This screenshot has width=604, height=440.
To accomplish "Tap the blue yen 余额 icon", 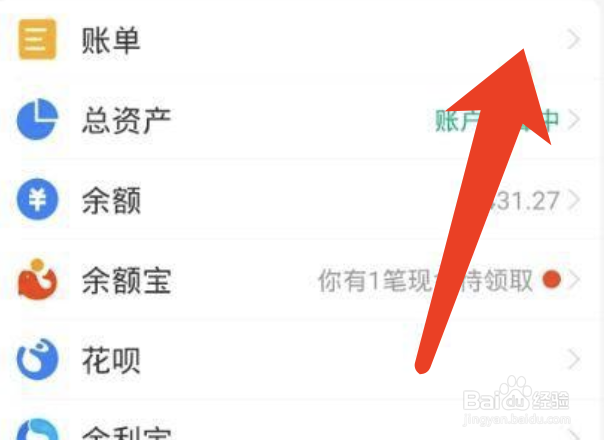I will pyautogui.click(x=37, y=199).
